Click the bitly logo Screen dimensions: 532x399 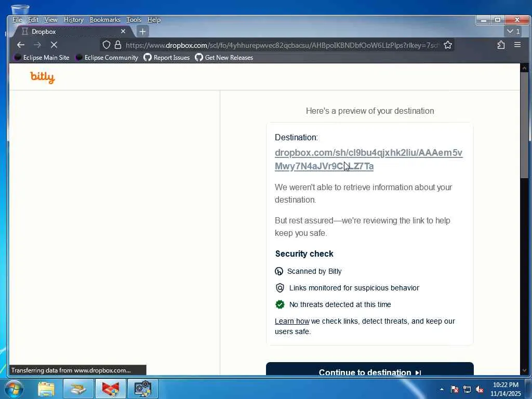point(43,77)
